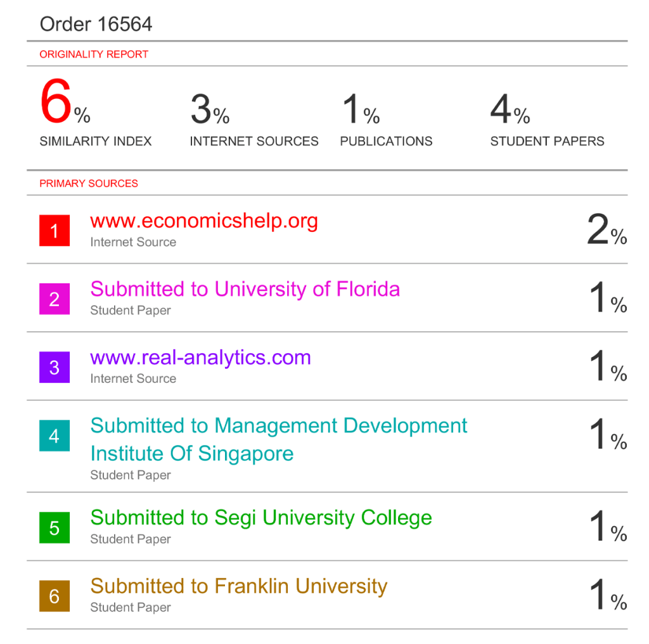Click the 1% Publications value
The width and height of the screenshot is (649, 644).
[361, 109]
